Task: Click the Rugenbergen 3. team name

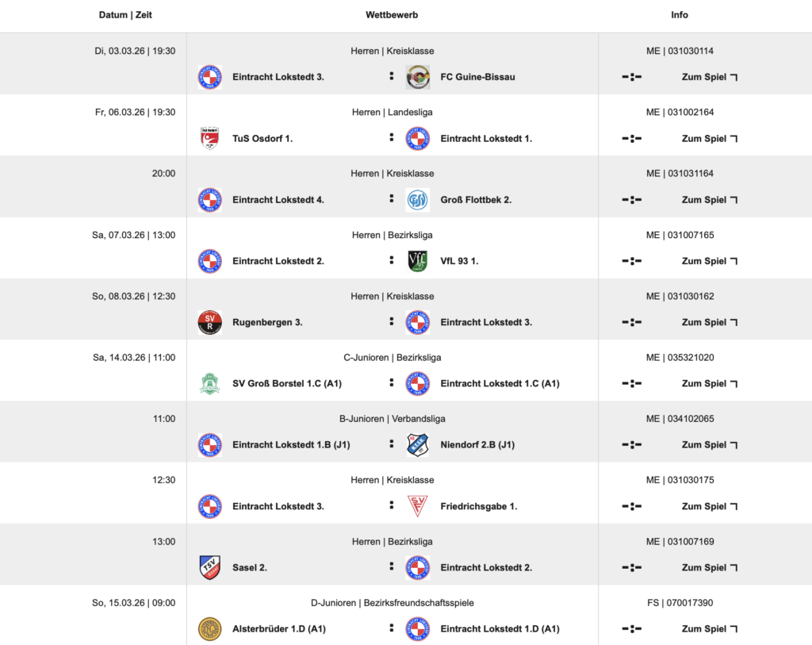Action: [267, 322]
